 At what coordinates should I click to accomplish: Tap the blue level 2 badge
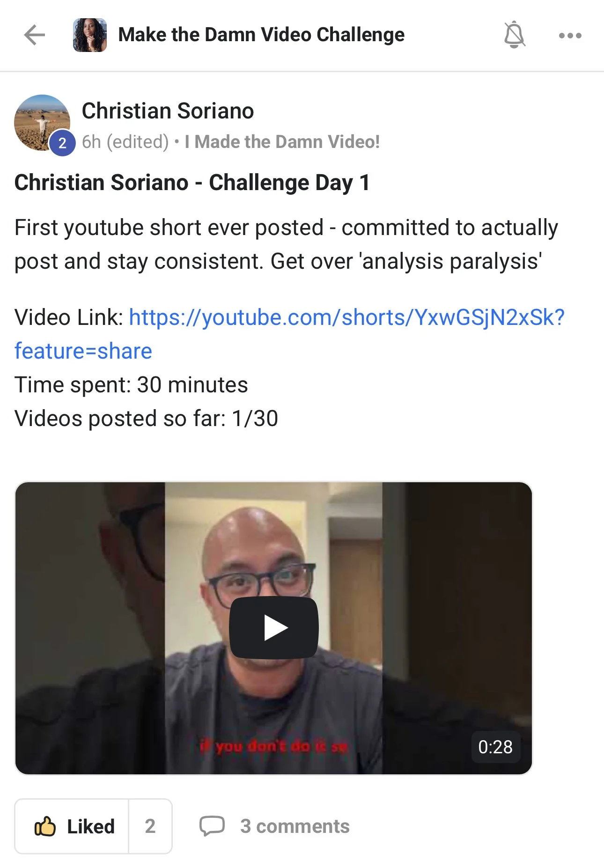62,143
